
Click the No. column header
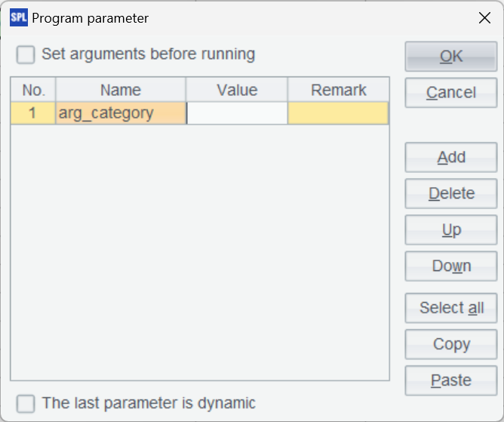(x=33, y=90)
